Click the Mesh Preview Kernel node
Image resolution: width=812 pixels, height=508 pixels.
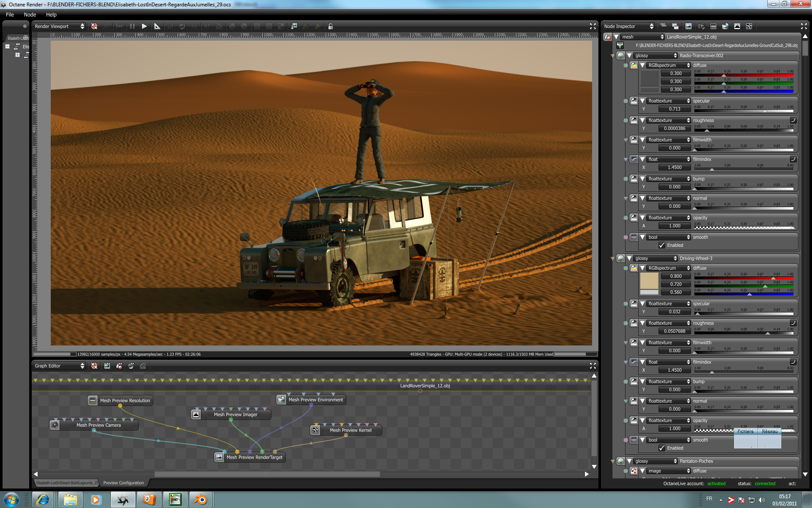350,430
